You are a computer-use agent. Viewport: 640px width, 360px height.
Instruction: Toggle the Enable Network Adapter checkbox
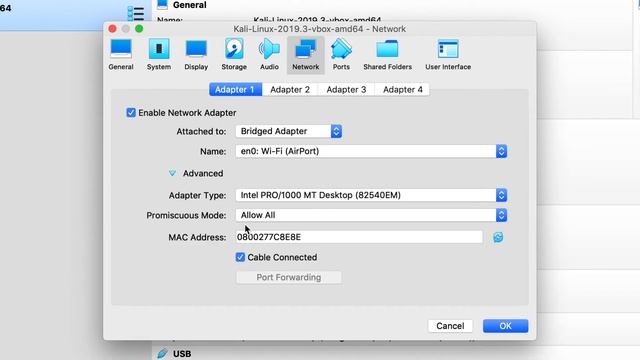[131, 113]
